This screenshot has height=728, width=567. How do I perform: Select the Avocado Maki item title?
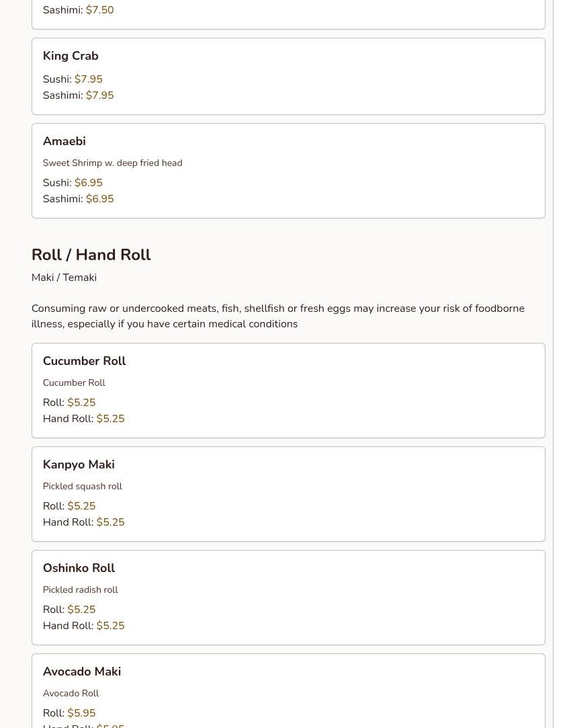pyautogui.click(x=81, y=672)
